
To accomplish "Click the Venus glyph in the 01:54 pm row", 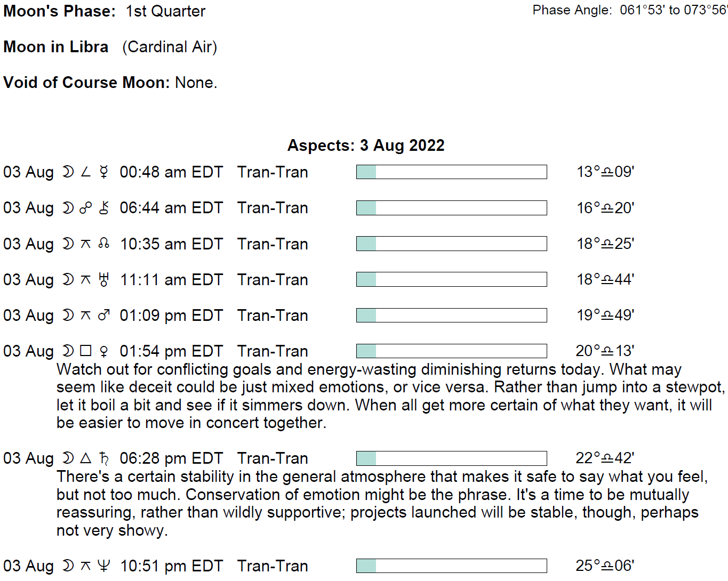I will 104,351.
